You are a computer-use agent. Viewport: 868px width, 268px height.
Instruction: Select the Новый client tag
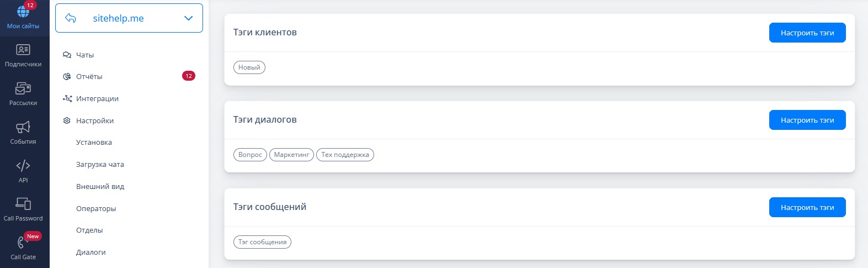[249, 67]
